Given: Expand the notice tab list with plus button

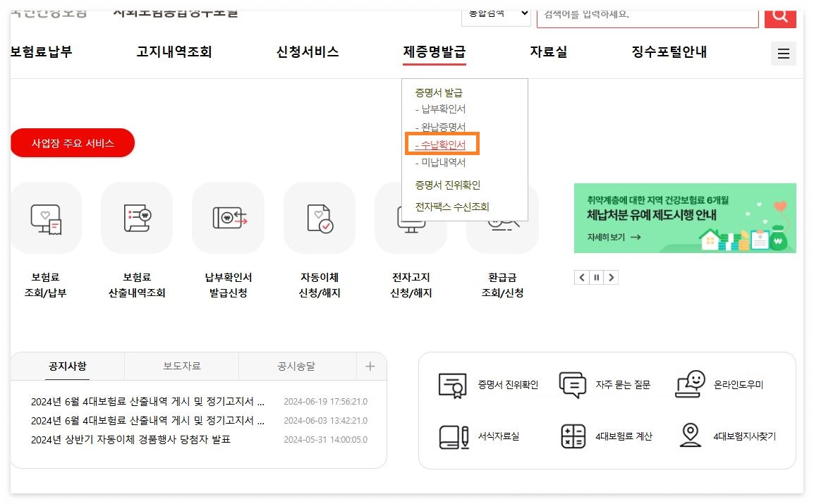Looking at the screenshot, I should click(370, 366).
